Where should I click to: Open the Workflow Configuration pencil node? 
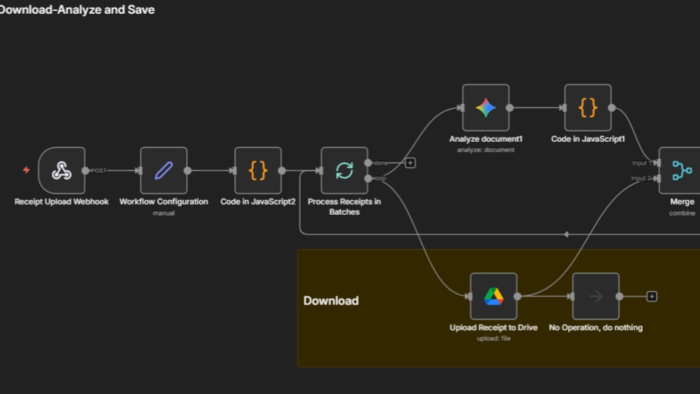pyautogui.click(x=164, y=170)
